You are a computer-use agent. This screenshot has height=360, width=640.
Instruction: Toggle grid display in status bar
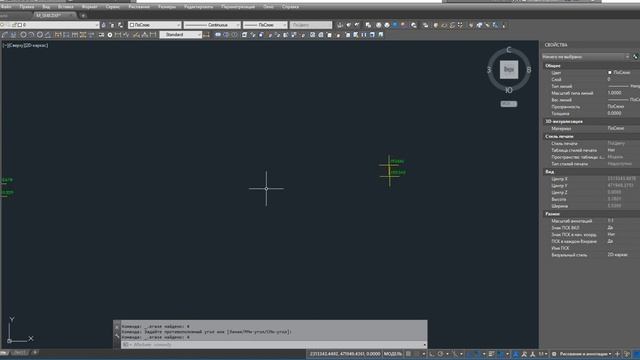pos(408,354)
